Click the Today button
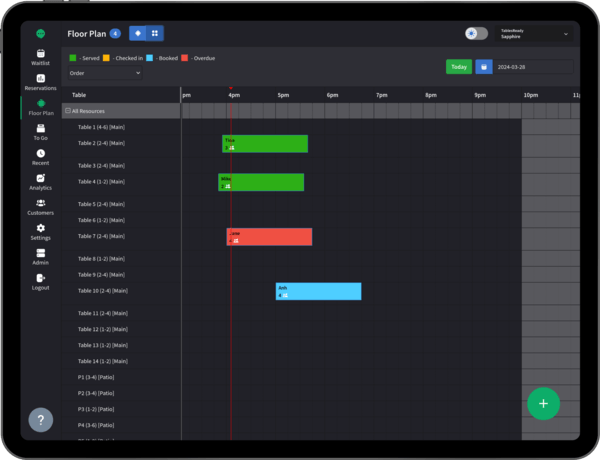600x460 pixels. 459,67
